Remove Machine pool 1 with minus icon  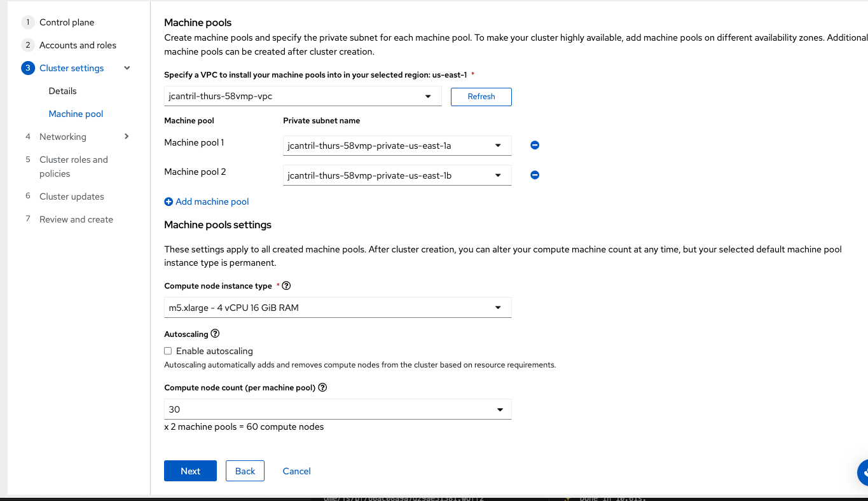click(x=535, y=145)
